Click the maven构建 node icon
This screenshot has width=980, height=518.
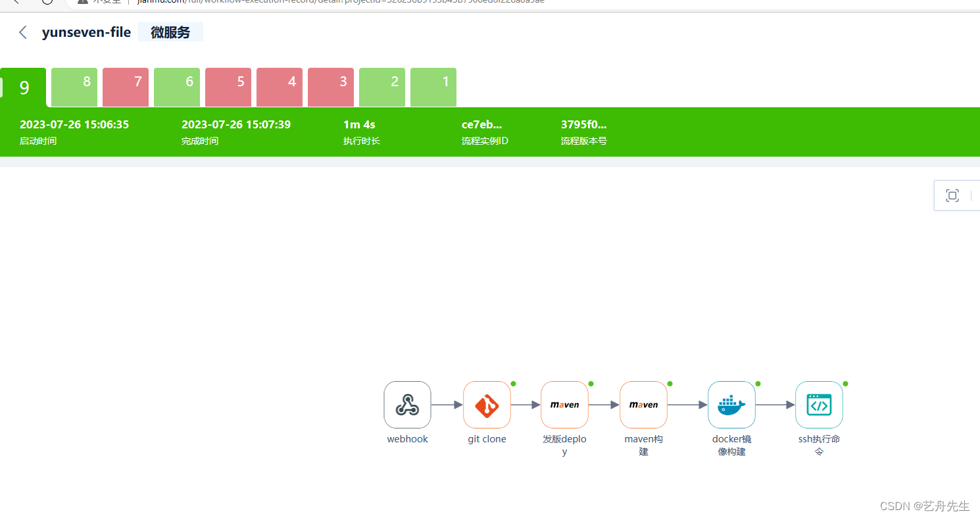tap(643, 405)
